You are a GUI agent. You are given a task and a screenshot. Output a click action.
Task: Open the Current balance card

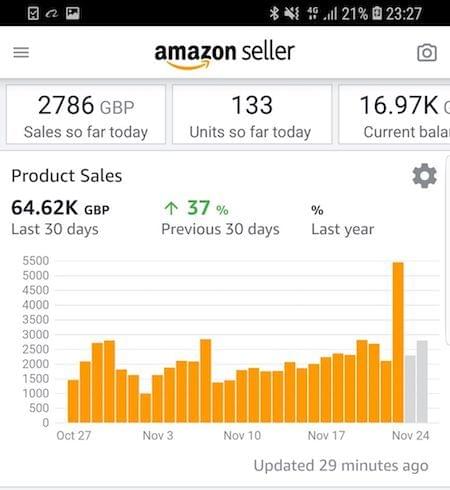(x=394, y=114)
